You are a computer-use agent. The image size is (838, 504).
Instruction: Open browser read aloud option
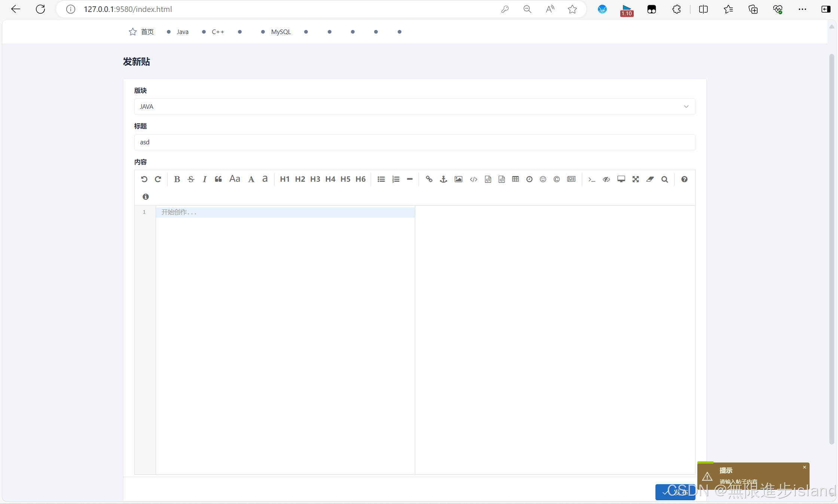tap(550, 9)
